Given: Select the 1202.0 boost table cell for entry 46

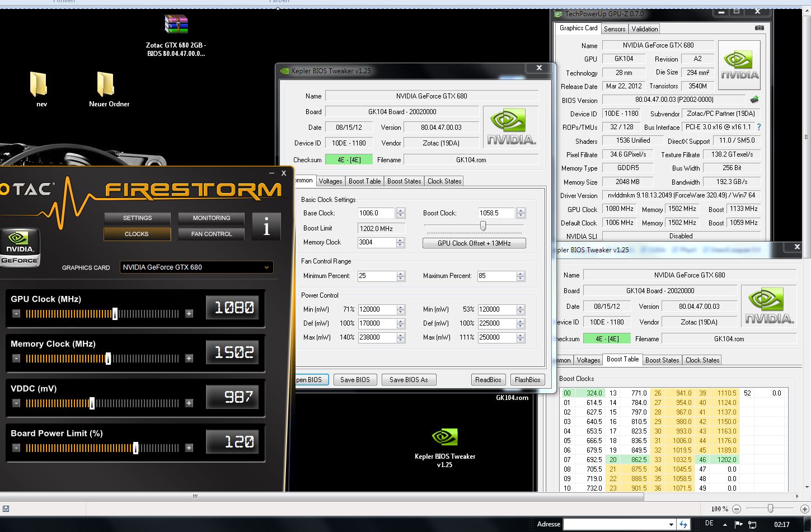Looking at the screenshot, I should 724,459.
